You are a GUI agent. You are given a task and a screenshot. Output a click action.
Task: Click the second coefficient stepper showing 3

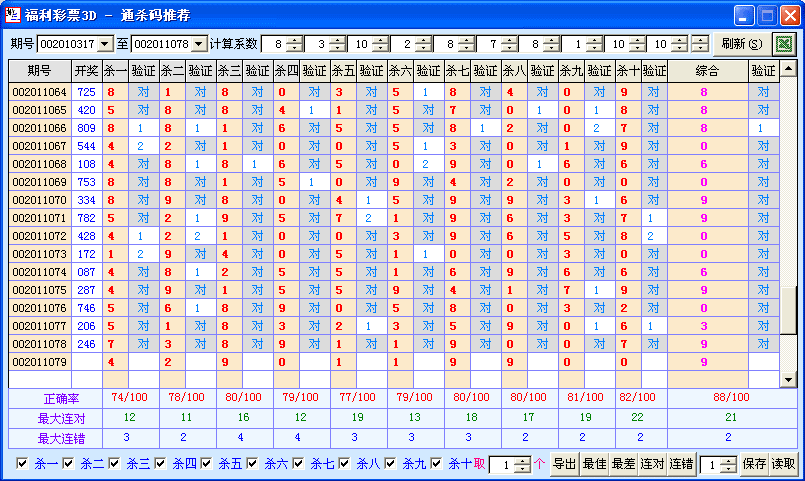(x=337, y=44)
